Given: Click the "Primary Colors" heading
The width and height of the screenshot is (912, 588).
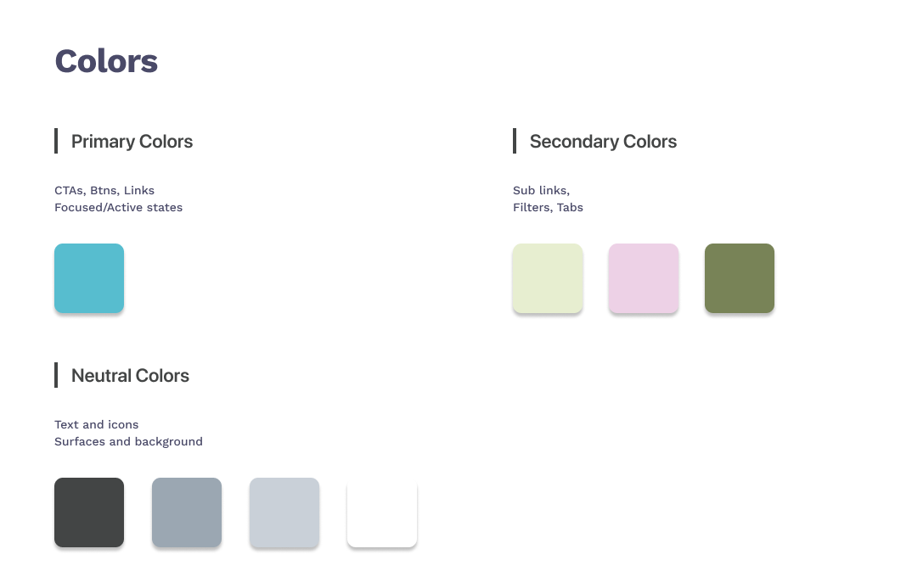Looking at the screenshot, I should [x=132, y=142].
